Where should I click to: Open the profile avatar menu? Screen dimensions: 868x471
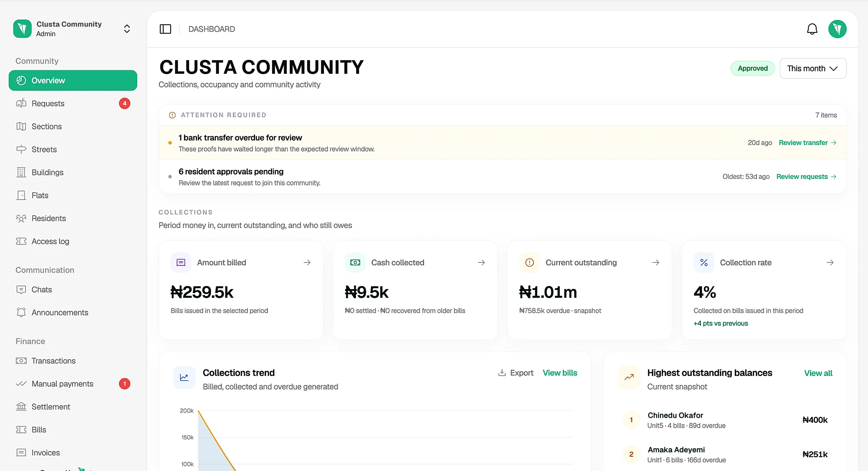[837, 29]
